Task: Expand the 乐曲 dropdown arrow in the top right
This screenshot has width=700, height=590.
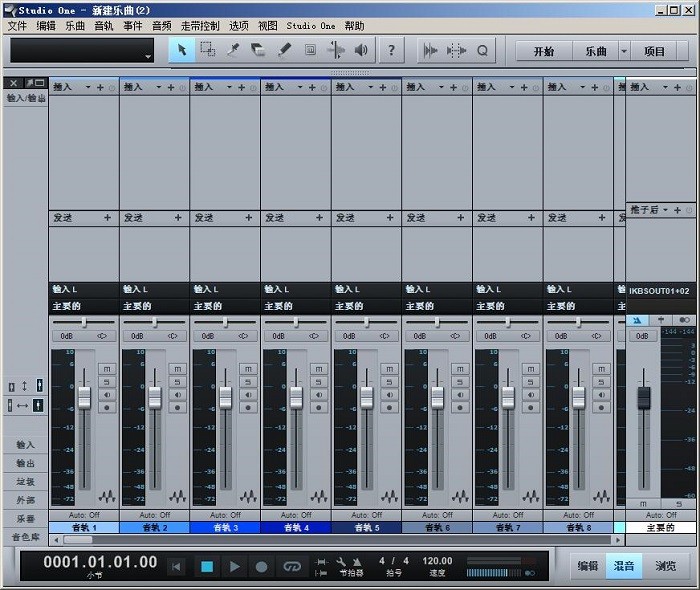Action: [625, 51]
